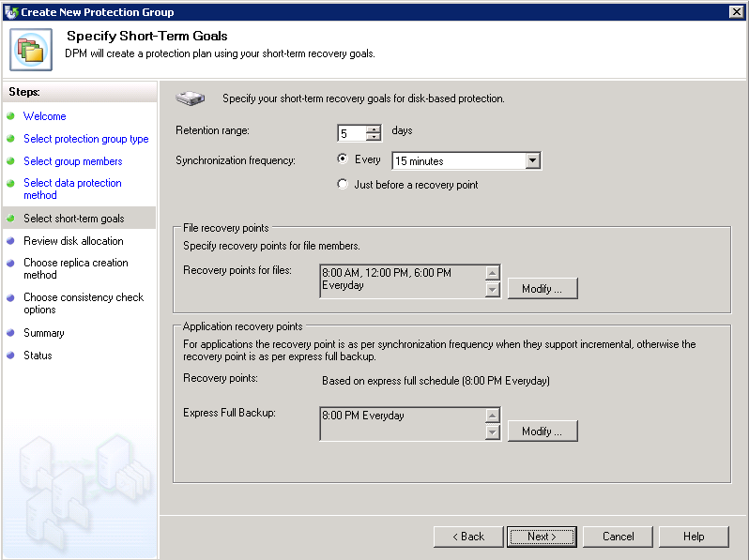Click the Status step
Viewport: 749px width, 560px height.
pyautogui.click(x=38, y=356)
